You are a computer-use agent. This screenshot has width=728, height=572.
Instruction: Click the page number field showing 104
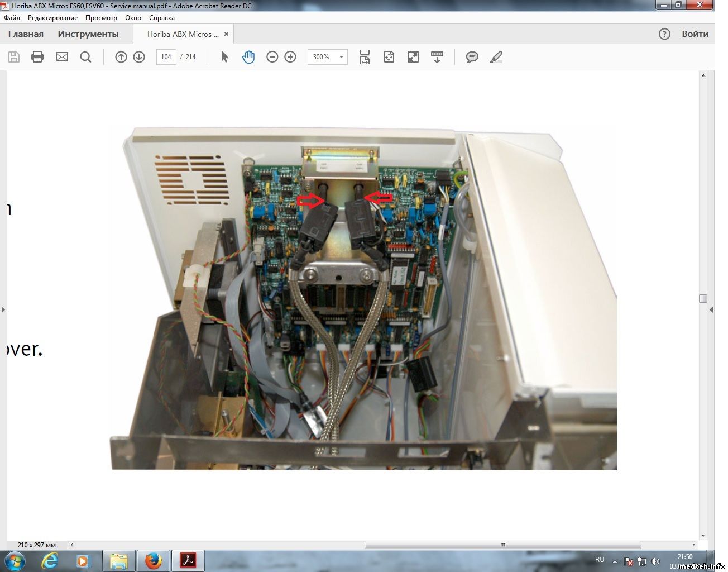pyautogui.click(x=166, y=57)
